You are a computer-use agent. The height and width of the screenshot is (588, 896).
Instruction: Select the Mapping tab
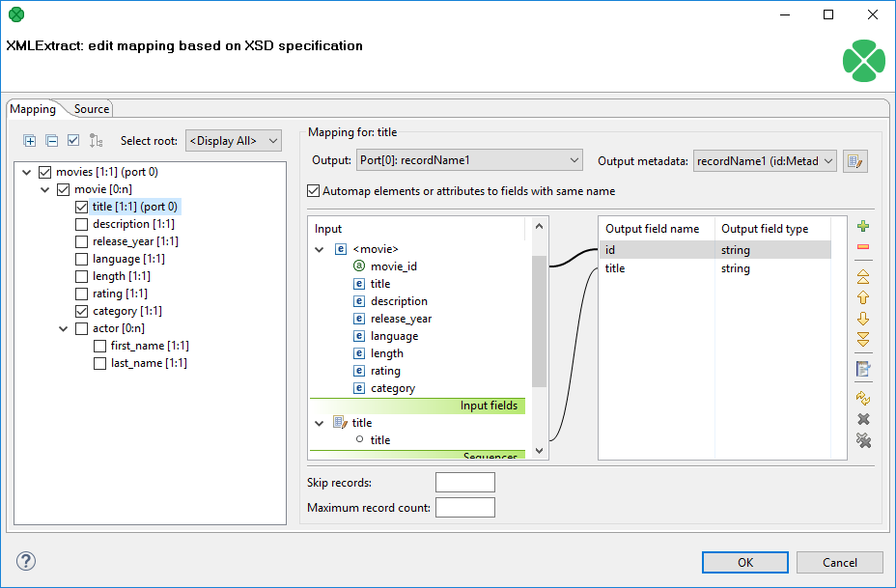pyautogui.click(x=34, y=108)
